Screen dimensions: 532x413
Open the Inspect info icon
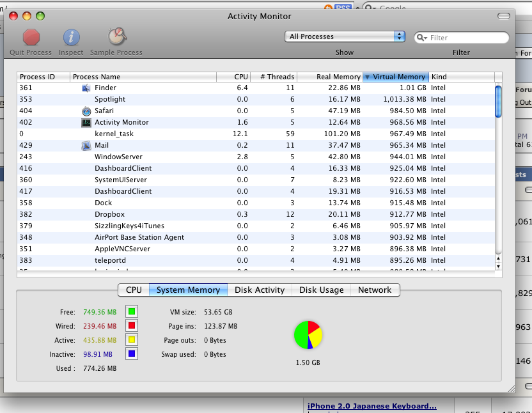71,37
